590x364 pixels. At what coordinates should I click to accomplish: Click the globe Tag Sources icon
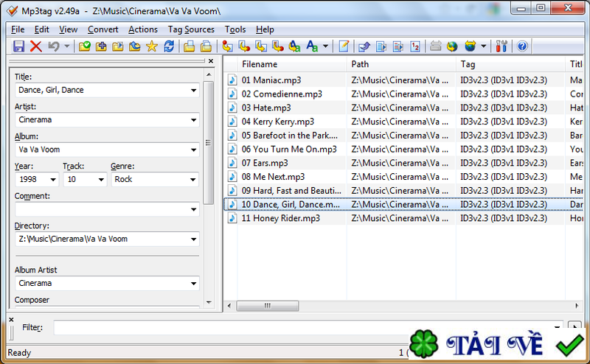point(452,46)
